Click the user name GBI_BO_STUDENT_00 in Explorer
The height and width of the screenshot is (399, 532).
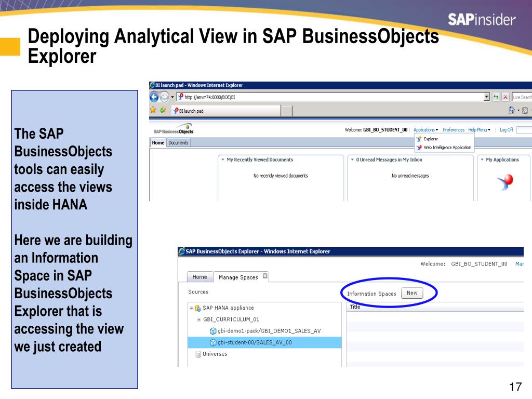[x=479, y=264]
